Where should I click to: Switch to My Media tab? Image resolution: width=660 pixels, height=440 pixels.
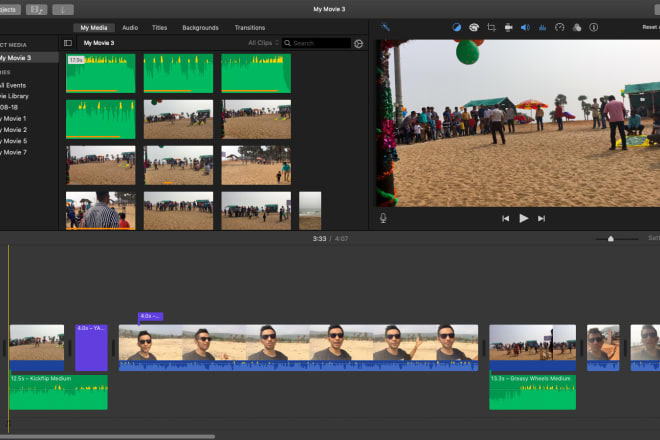[x=94, y=28]
